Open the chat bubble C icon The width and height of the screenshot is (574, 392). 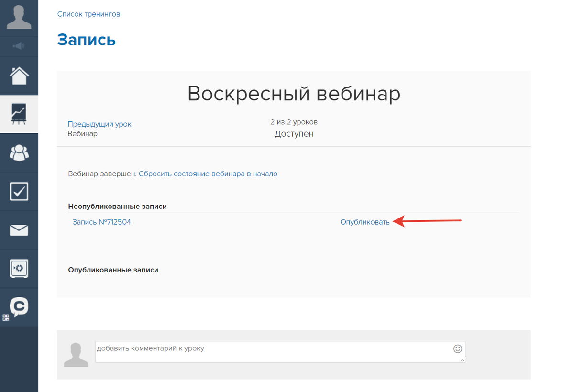(19, 307)
